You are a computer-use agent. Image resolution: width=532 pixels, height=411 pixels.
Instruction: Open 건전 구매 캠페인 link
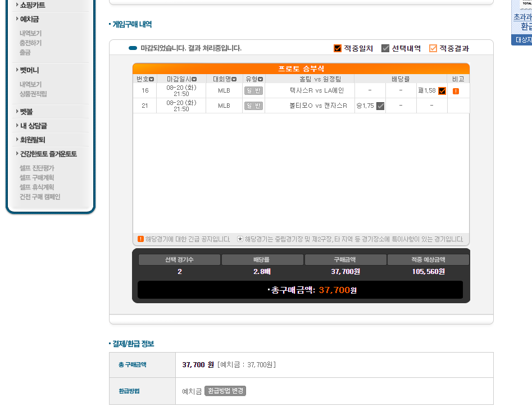pyautogui.click(x=40, y=197)
